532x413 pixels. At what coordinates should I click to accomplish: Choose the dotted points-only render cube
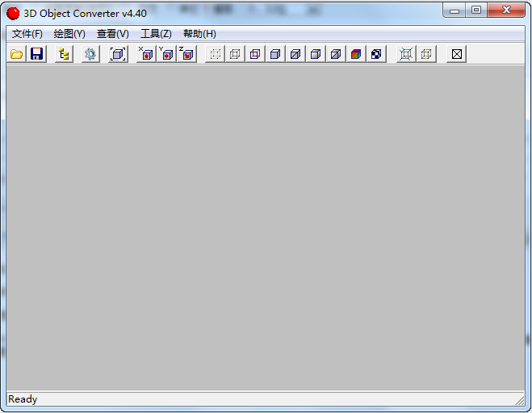(x=215, y=54)
